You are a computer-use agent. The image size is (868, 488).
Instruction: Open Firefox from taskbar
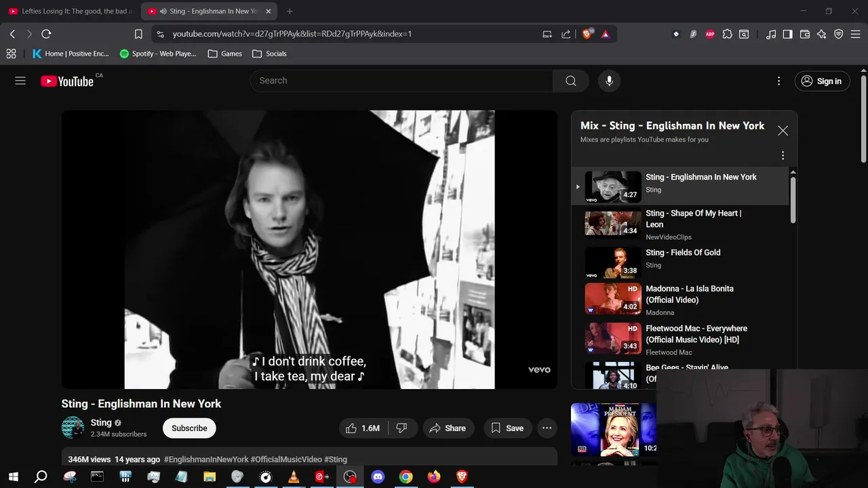coord(434,476)
